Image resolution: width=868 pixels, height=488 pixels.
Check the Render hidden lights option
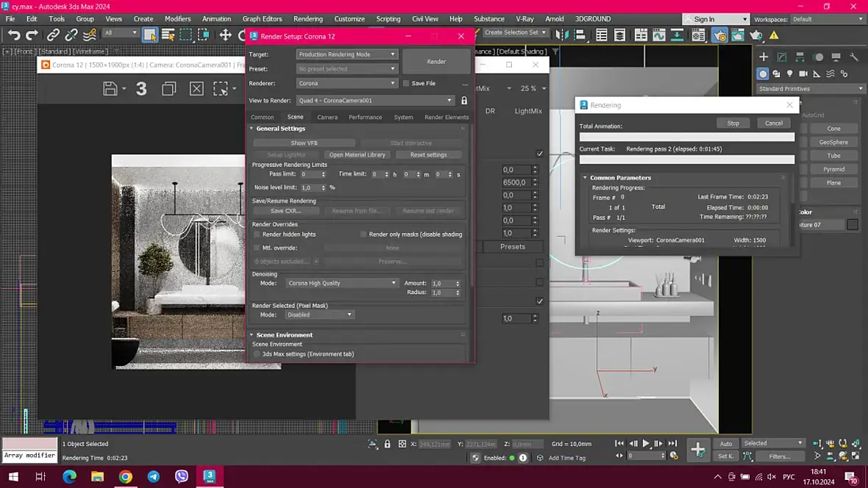point(257,234)
